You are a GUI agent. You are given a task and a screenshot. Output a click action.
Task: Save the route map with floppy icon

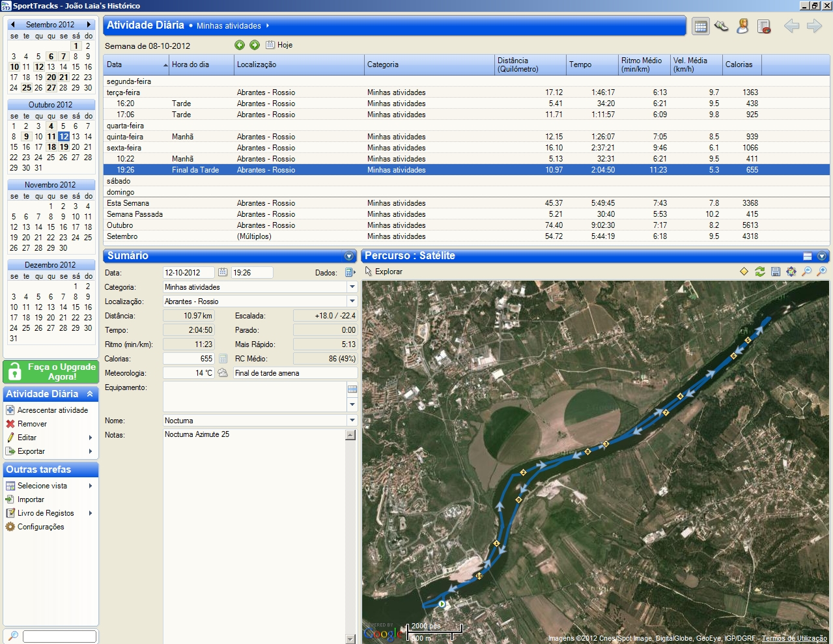(775, 272)
